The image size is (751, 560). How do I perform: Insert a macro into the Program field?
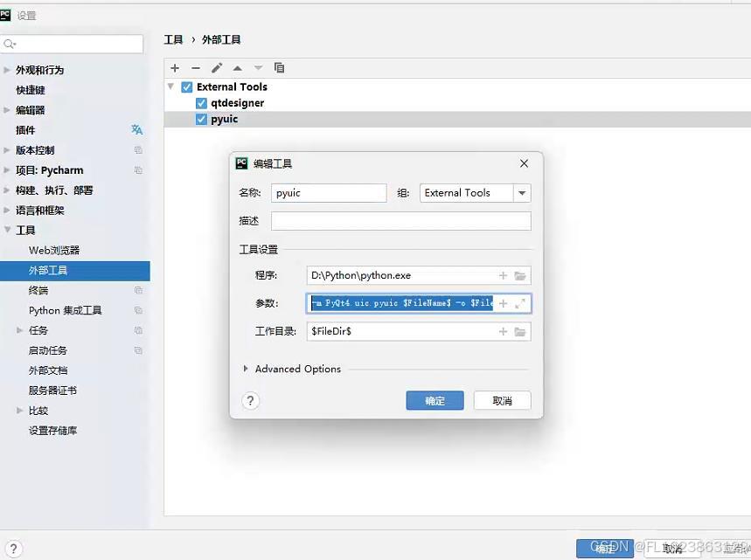pyautogui.click(x=503, y=276)
